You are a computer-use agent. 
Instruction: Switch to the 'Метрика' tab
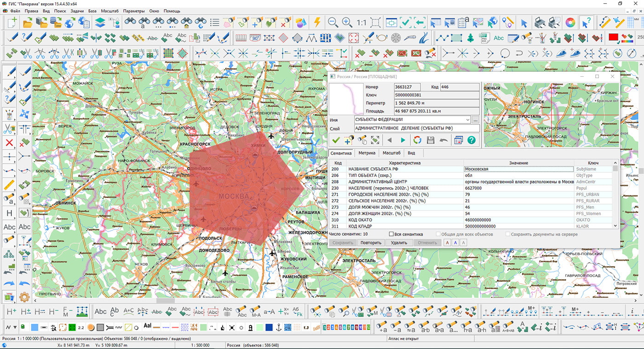(x=367, y=153)
